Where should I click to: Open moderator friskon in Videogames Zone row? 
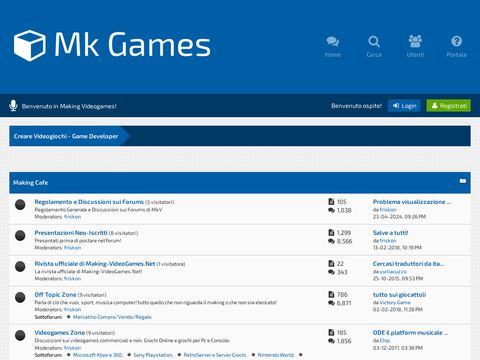click(72, 348)
